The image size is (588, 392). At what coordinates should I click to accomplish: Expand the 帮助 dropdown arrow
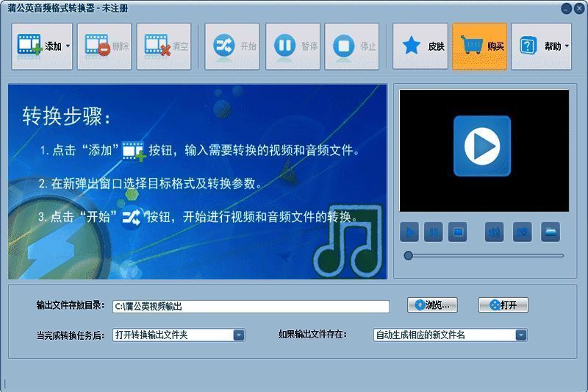point(567,46)
